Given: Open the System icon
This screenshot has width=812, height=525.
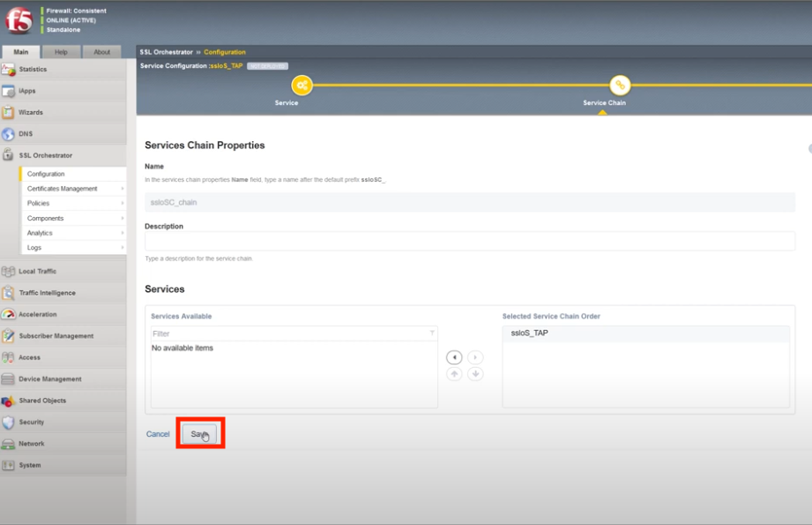Looking at the screenshot, I should [8, 465].
